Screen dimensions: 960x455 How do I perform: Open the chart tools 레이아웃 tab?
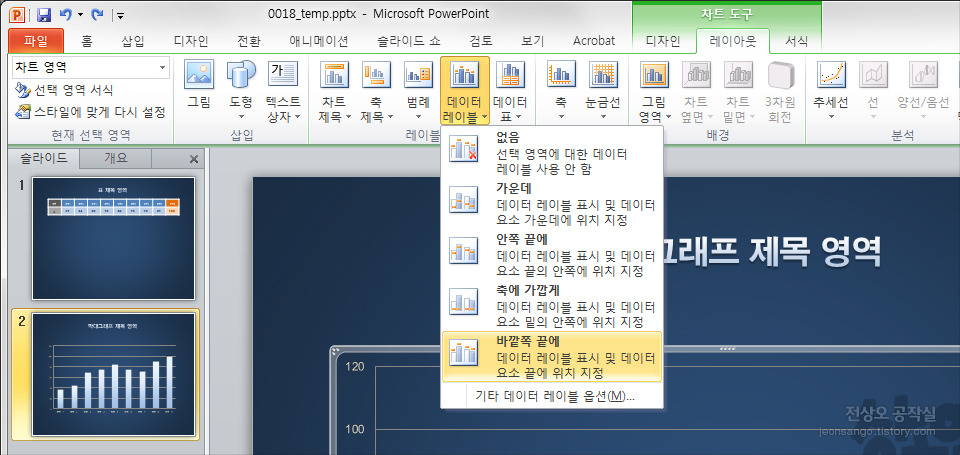[x=733, y=41]
